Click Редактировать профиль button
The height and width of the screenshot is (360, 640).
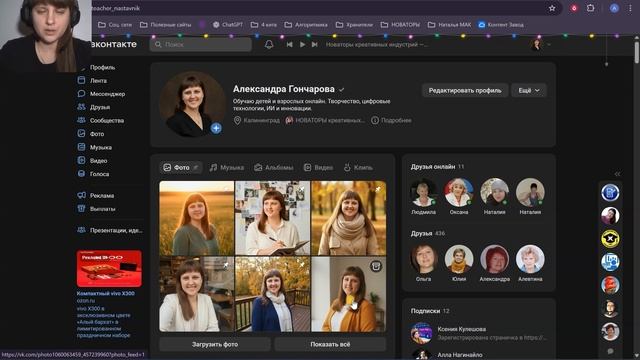[x=465, y=91]
